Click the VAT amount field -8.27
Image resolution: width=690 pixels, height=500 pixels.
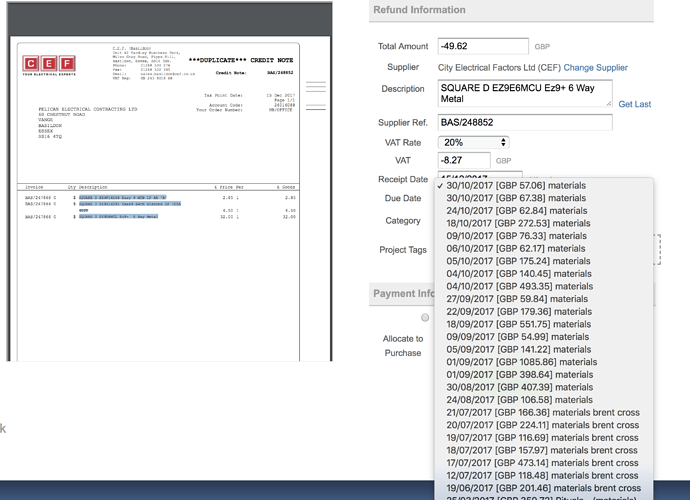click(464, 160)
